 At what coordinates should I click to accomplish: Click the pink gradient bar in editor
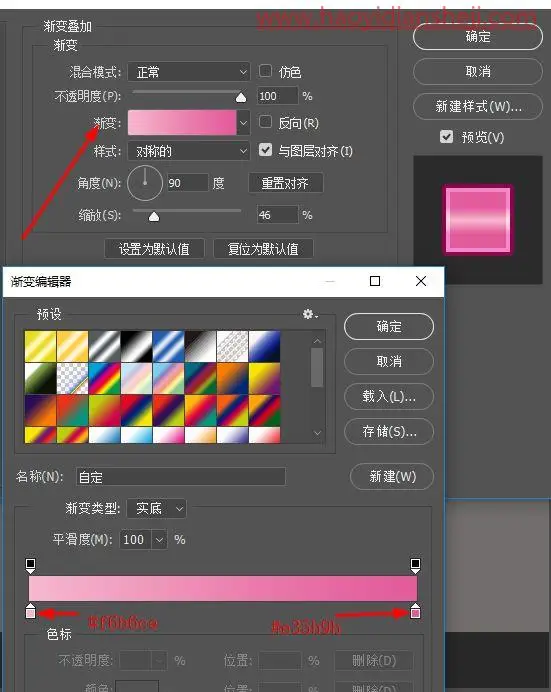point(223,588)
